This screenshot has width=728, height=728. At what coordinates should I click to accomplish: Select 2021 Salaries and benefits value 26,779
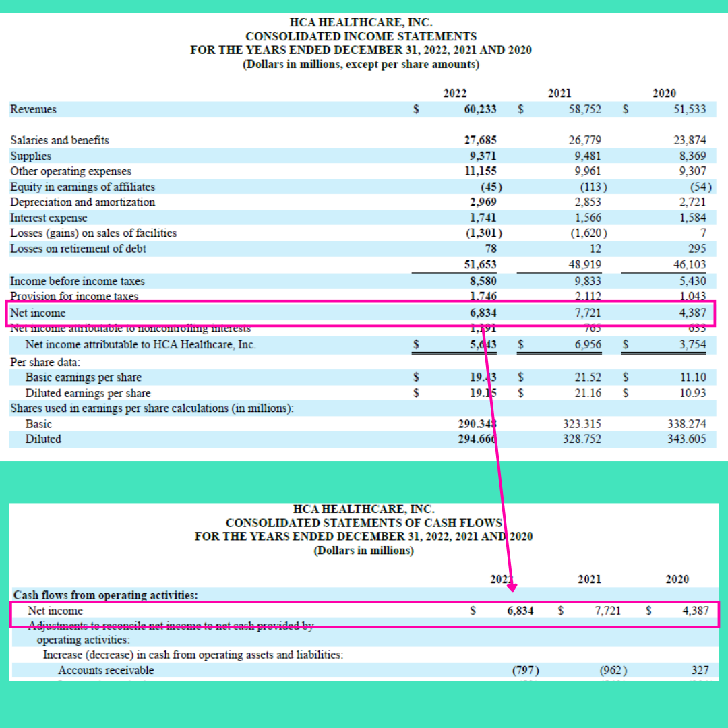pos(585,140)
